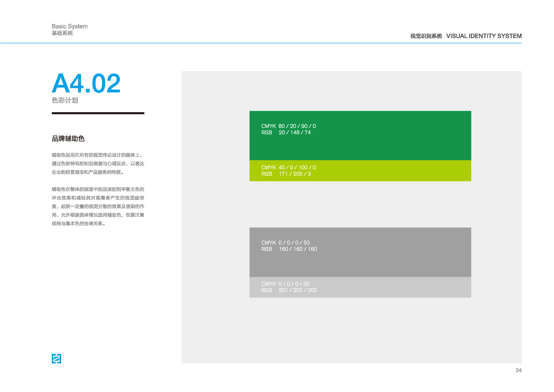Click the 品牌辅助色 subheading

68,139
